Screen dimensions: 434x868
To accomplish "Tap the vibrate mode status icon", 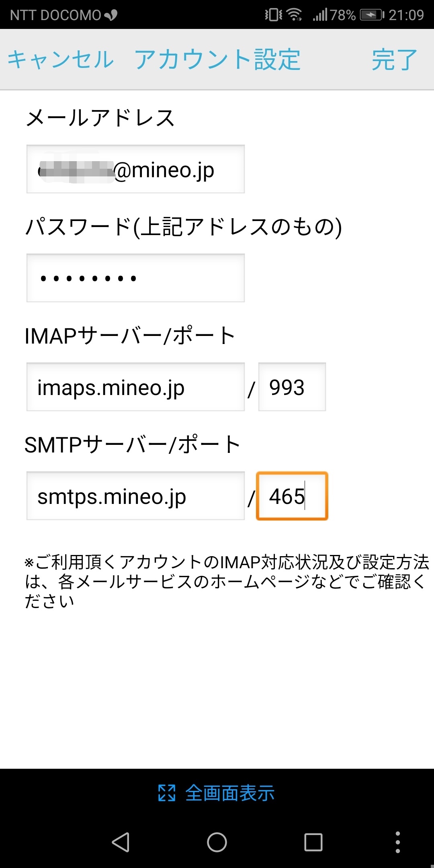I will click(x=273, y=15).
